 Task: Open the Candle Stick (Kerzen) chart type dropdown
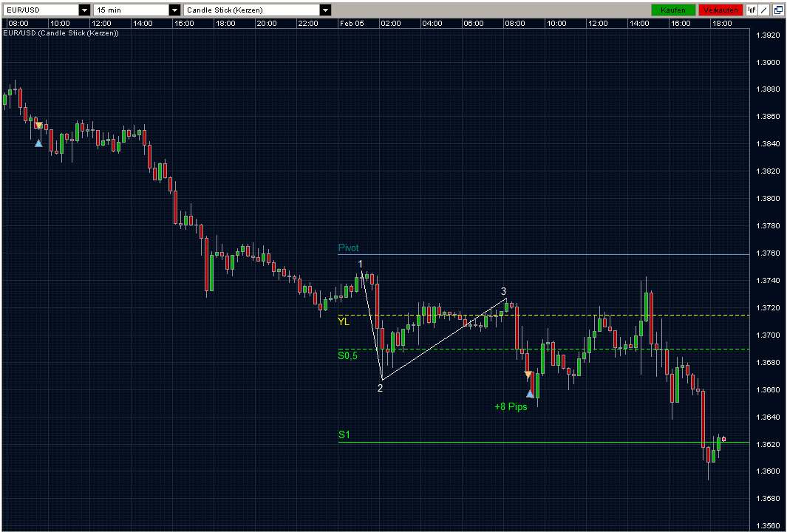tap(325, 10)
